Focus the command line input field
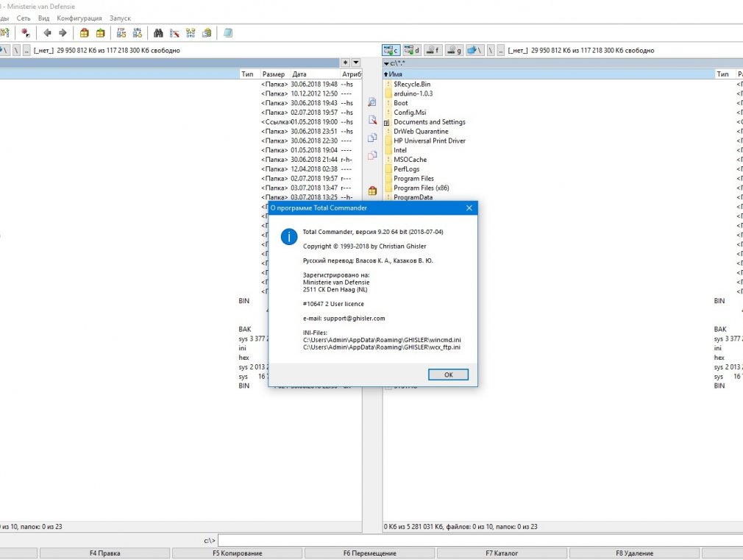Viewport: 743px width, 560px height. point(480,540)
